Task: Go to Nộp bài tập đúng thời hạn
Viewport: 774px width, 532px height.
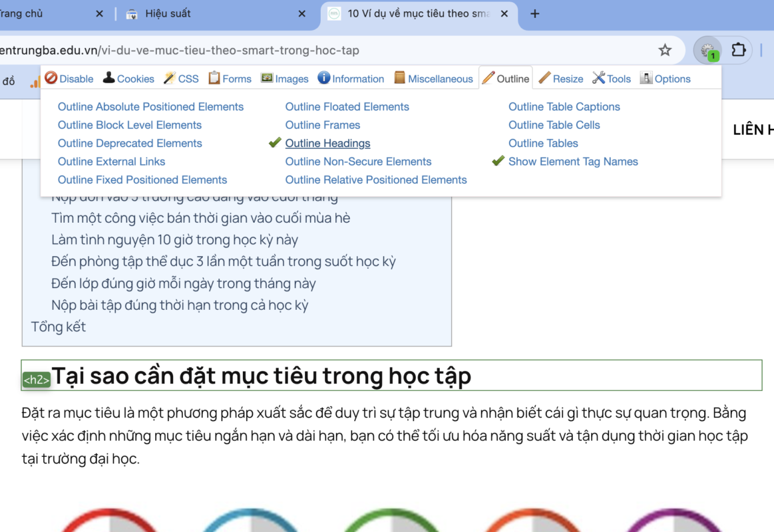Action: pyautogui.click(x=180, y=305)
